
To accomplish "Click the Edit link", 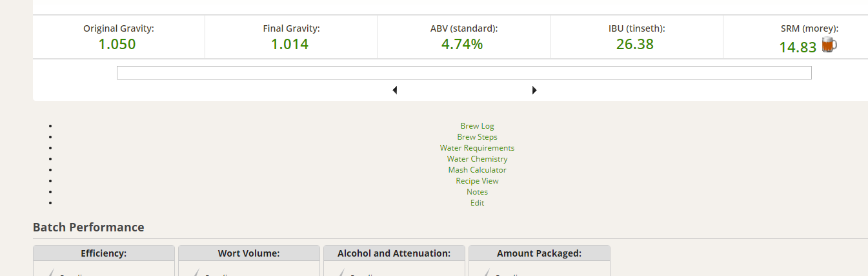I will pyautogui.click(x=477, y=203).
